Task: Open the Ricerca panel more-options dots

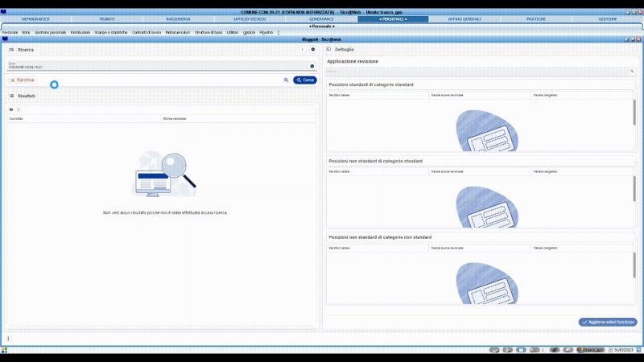Action: pos(303,49)
